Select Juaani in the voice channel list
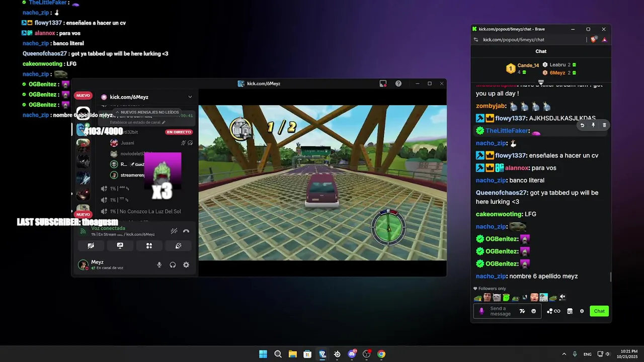This screenshot has width=644, height=362. click(128, 143)
